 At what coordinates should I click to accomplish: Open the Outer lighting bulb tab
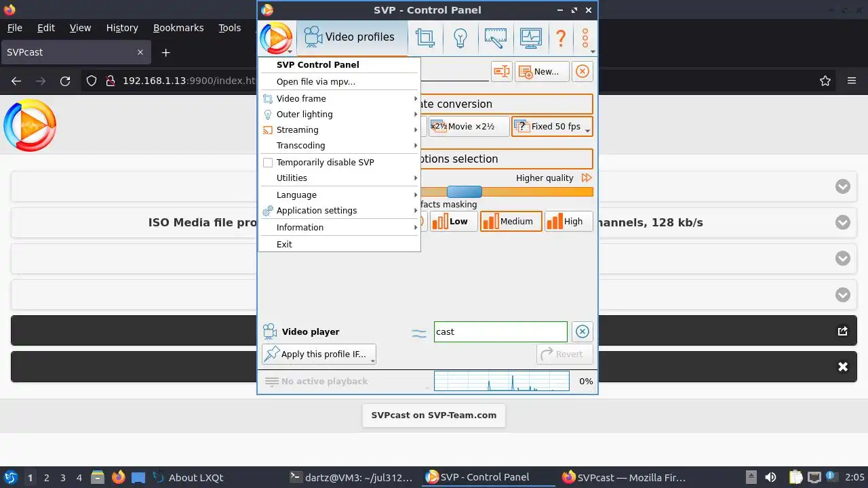460,37
